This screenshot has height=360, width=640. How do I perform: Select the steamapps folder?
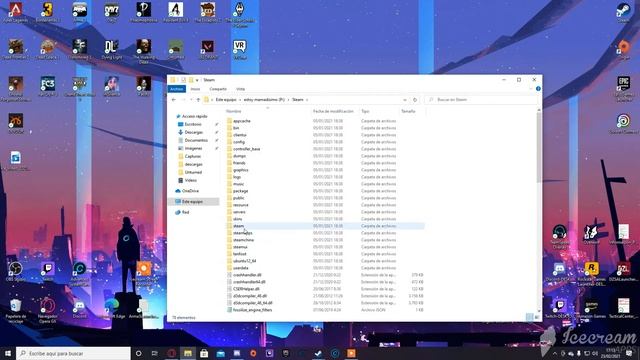[242, 233]
